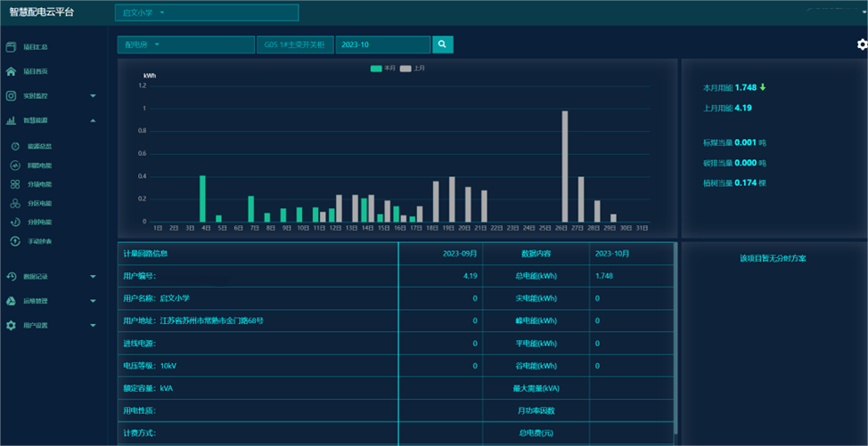Open 能源总览 submenu icon
Screen dimensions: 868x446
[15, 146]
